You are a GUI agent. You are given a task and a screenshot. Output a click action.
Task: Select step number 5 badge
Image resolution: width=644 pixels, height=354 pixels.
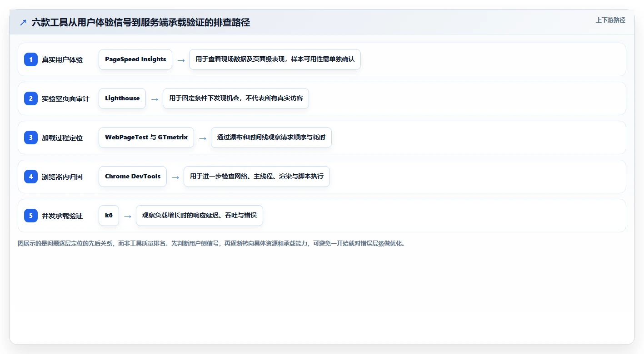point(31,216)
